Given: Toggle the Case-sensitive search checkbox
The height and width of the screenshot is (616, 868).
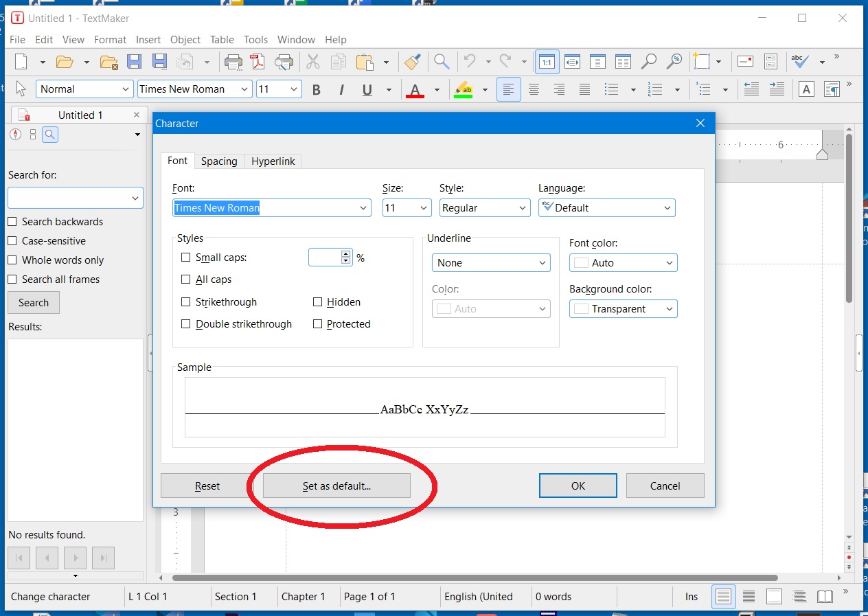Looking at the screenshot, I should pyautogui.click(x=12, y=241).
